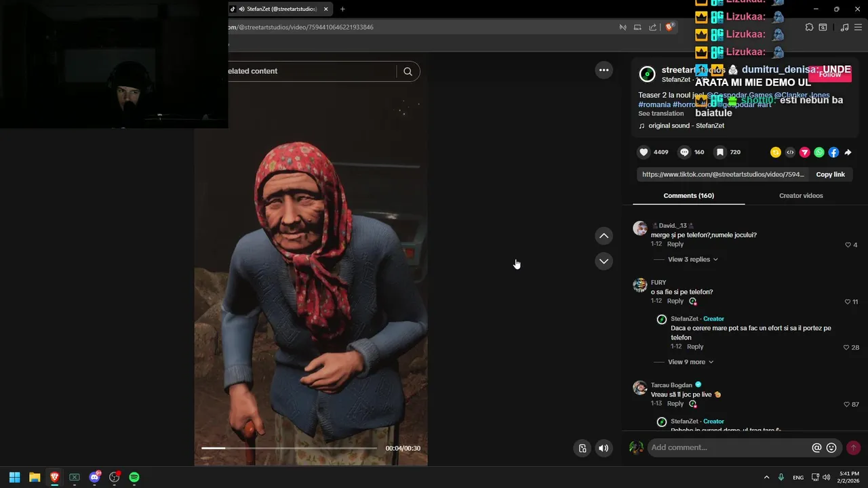The height and width of the screenshot is (488, 868).
Task: Click the browser share icon in address bar
Action: 652,27
